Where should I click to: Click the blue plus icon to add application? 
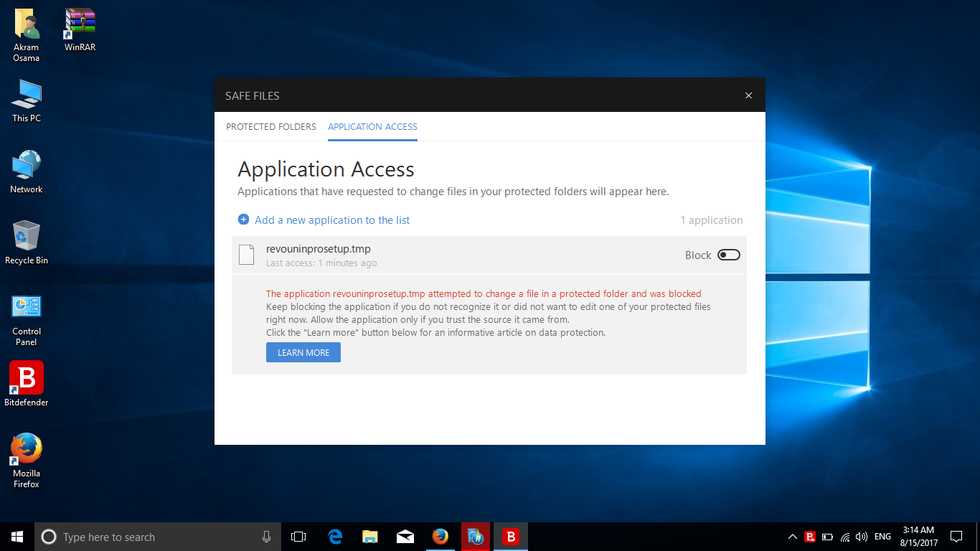243,220
